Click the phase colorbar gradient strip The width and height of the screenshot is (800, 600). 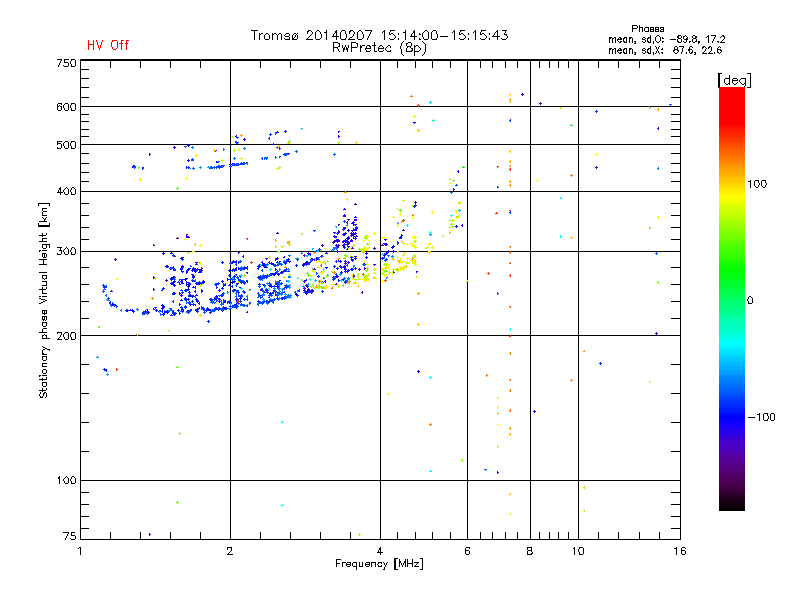(732, 298)
